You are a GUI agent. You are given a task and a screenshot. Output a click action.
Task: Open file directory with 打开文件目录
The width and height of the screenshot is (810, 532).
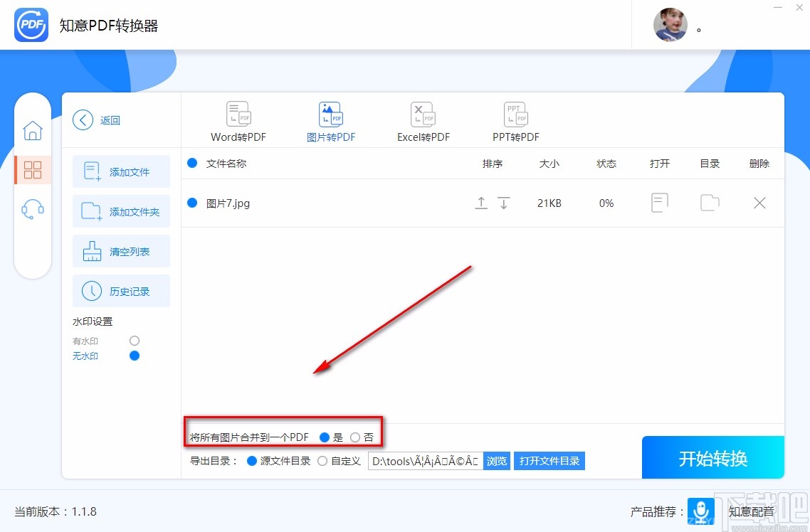pos(549,460)
